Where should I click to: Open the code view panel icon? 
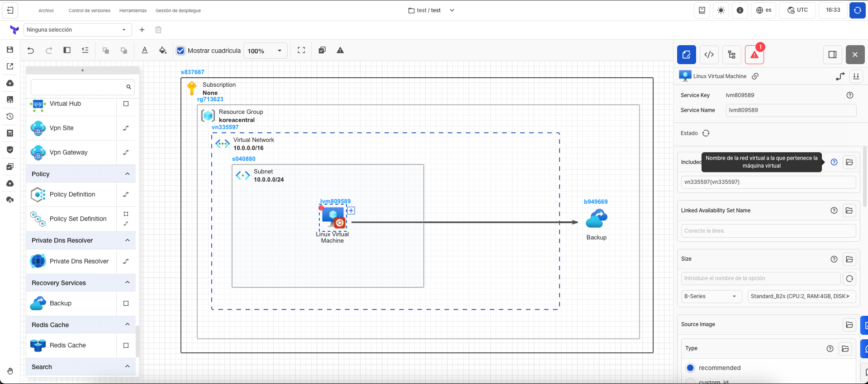click(x=709, y=55)
